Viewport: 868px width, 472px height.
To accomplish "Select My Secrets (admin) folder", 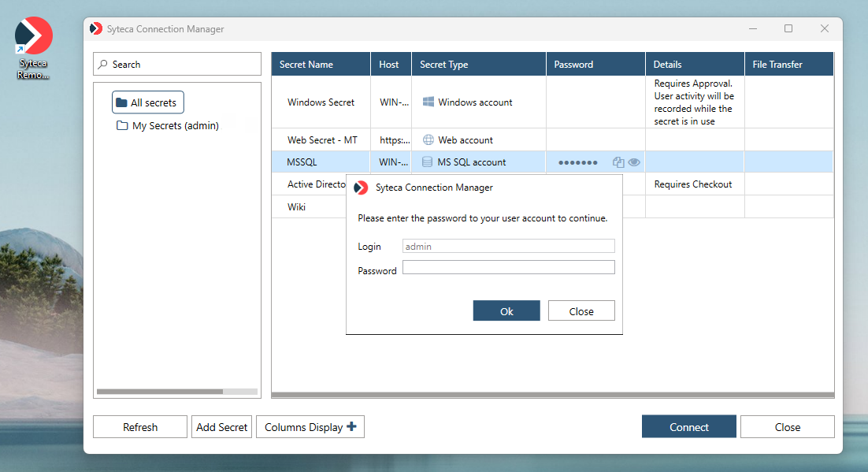I will tap(168, 126).
